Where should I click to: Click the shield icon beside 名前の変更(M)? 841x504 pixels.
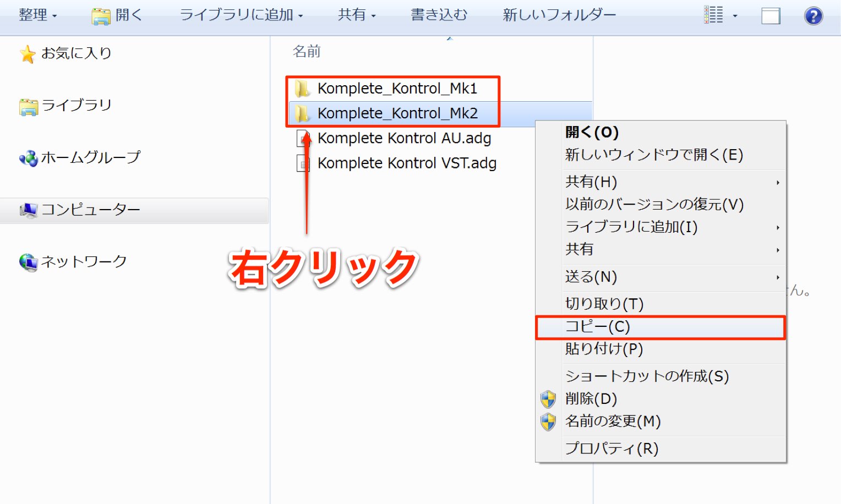point(548,422)
